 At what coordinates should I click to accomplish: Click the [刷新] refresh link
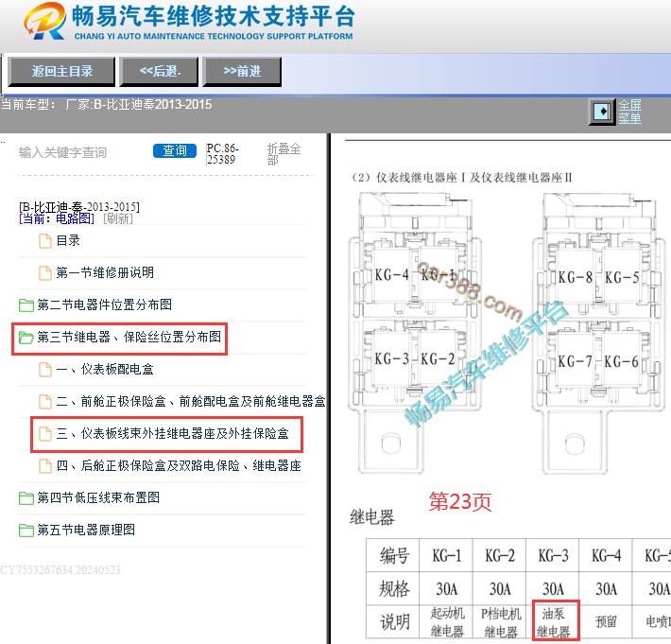(118, 218)
